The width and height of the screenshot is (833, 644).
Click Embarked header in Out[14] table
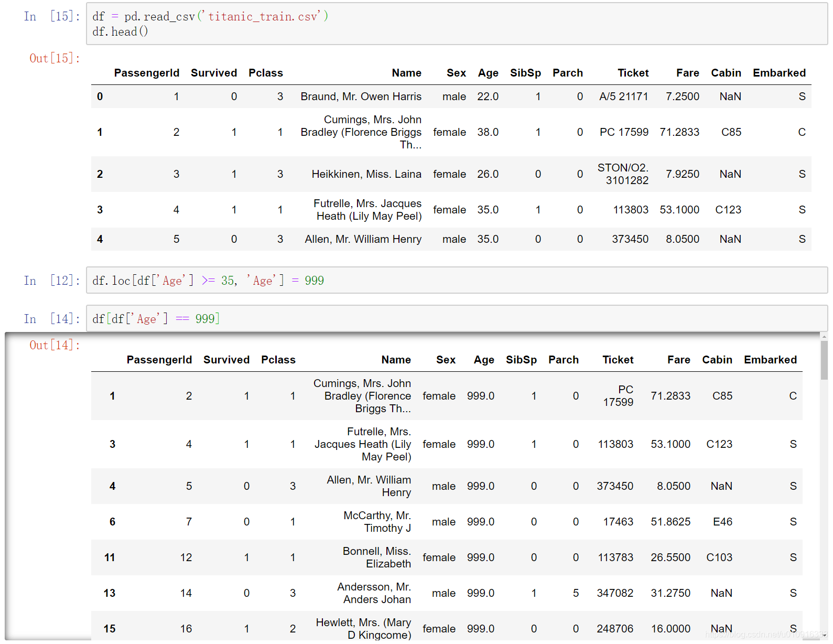(x=771, y=360)
